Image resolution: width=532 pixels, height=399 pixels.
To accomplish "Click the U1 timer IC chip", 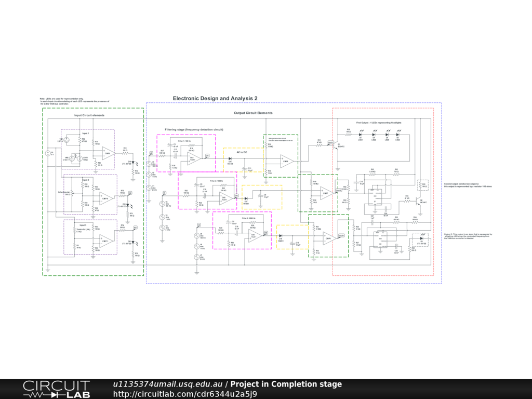I will (375, 196).
